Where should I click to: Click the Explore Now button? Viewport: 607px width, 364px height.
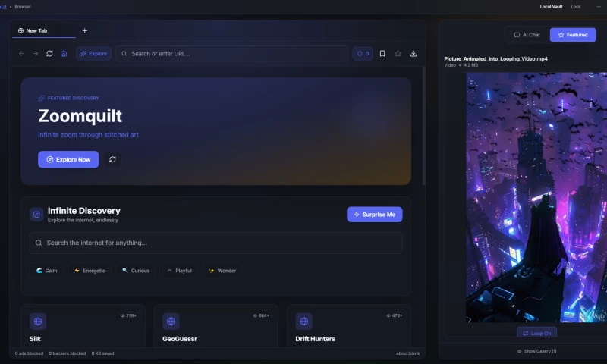click(x=68, y=159)
